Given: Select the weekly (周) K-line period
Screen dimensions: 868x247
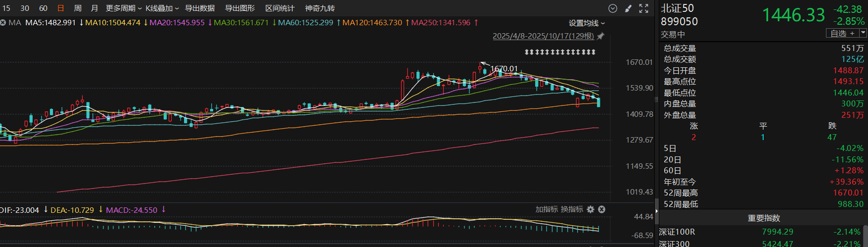Looking at the screenshot, I should tap(78, 8).
